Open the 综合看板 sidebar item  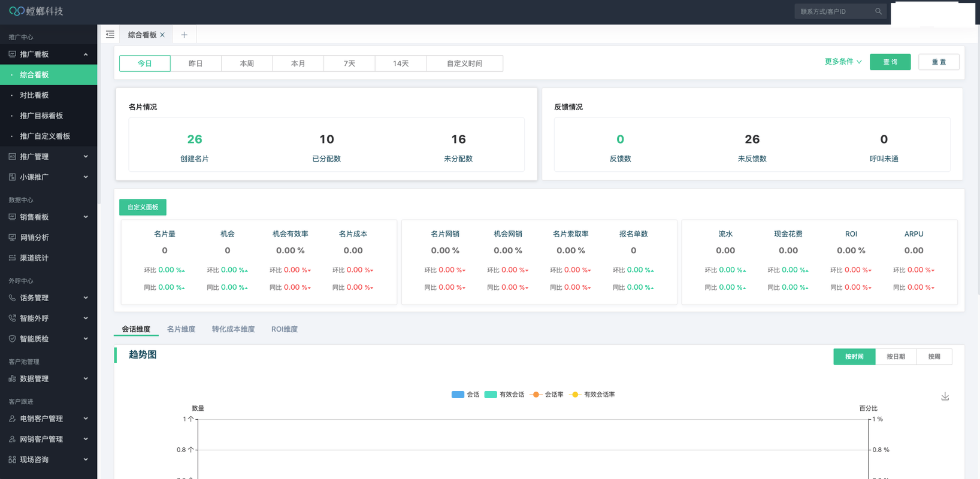click(x=49, y=75)
